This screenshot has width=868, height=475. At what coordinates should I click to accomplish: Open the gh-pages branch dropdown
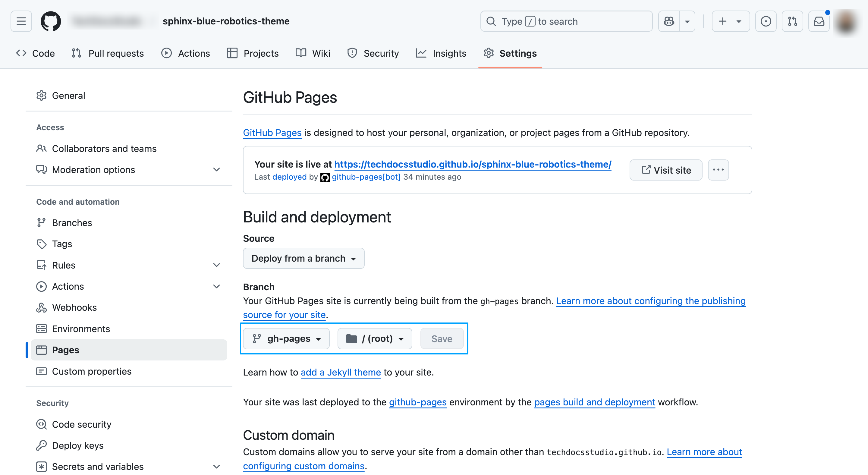(286, 338)
